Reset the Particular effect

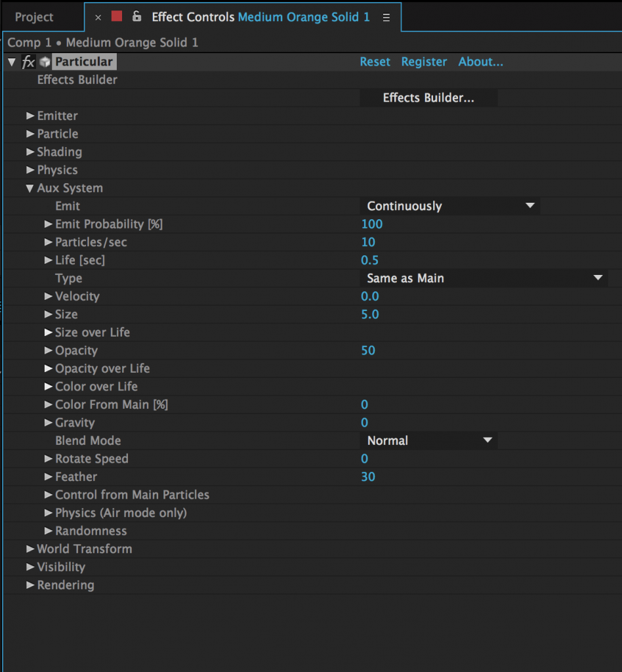375,62
